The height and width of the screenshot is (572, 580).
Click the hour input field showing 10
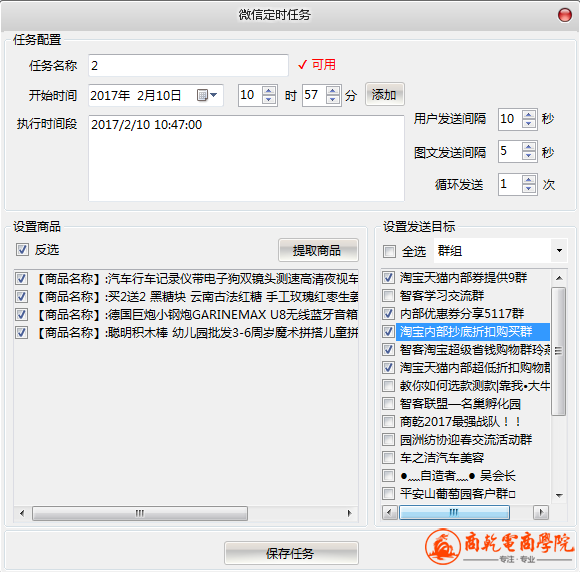click(250, 95)
